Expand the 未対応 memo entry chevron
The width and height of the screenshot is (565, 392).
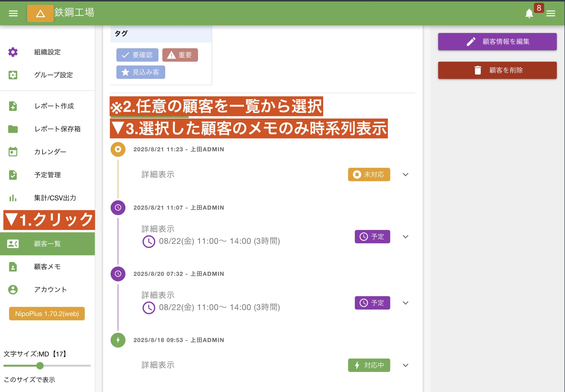[x=405, y=175]
